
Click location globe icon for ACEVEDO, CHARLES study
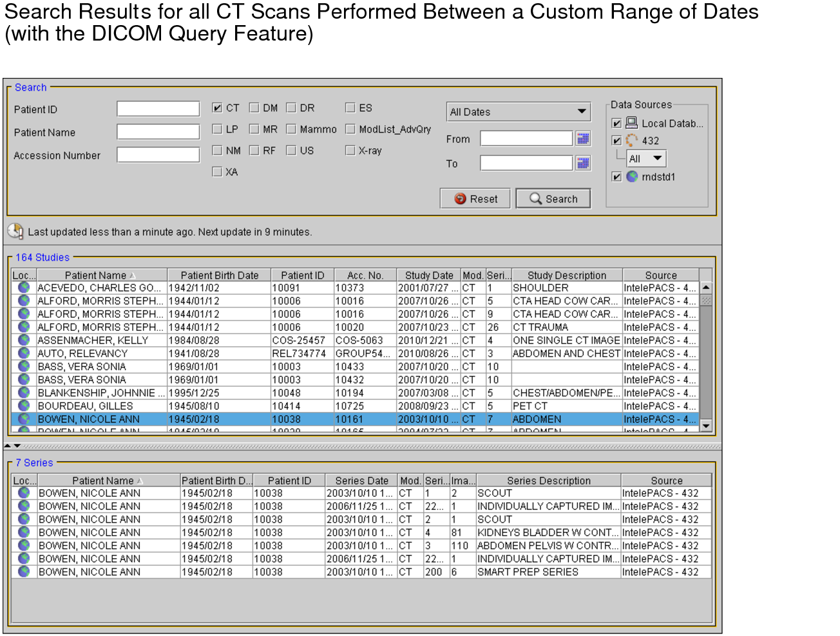pos(24,288)
